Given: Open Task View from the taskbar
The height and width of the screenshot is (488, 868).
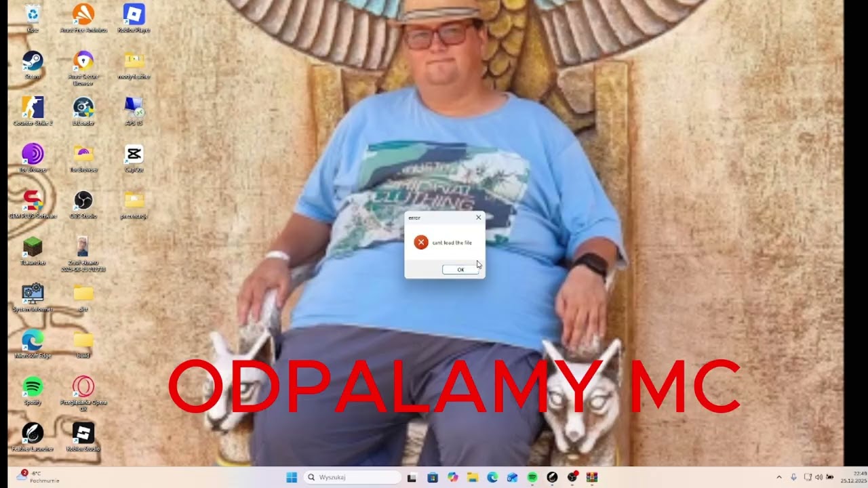Looking at the screenshot, I should [x=412, y=477].
